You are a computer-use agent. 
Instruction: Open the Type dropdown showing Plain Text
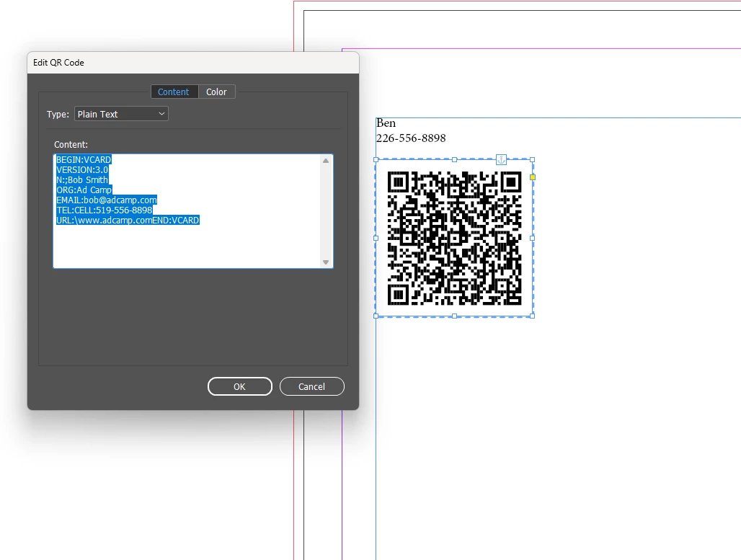click(121, 114)
